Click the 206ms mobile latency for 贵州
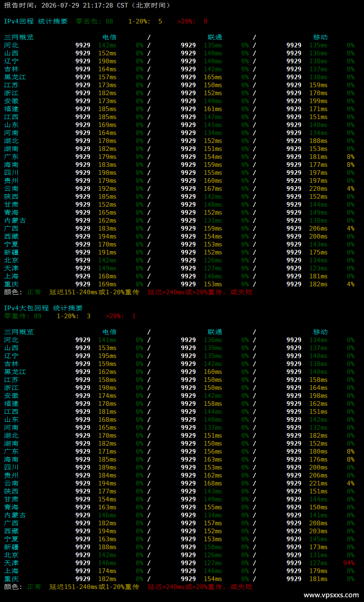The image size is (364, 602). click(x=318, y=475)
